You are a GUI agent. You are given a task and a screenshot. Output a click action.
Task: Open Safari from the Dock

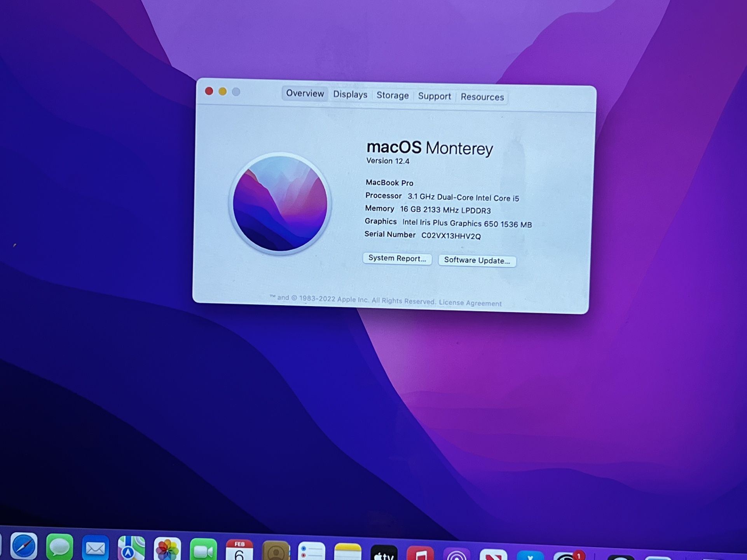point(24,547)
